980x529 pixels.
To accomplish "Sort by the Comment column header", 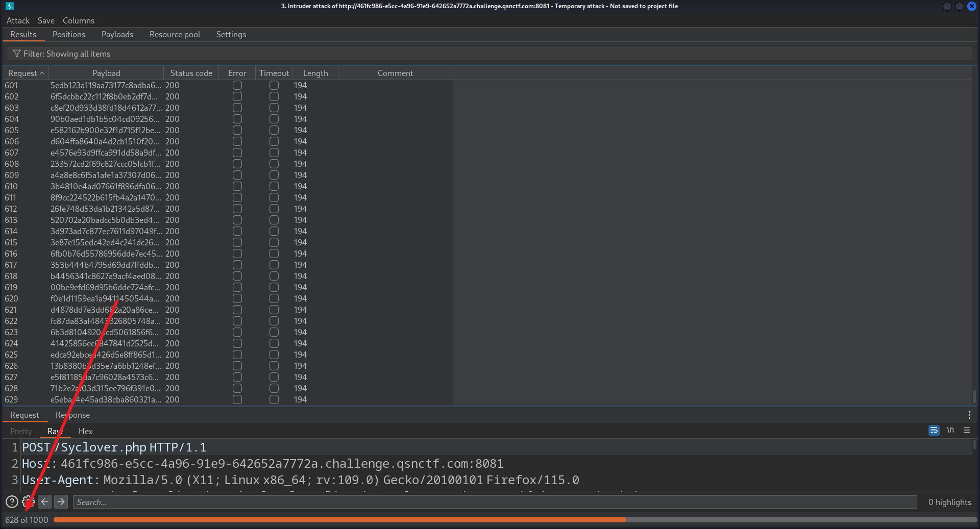I will pos(396,73).
